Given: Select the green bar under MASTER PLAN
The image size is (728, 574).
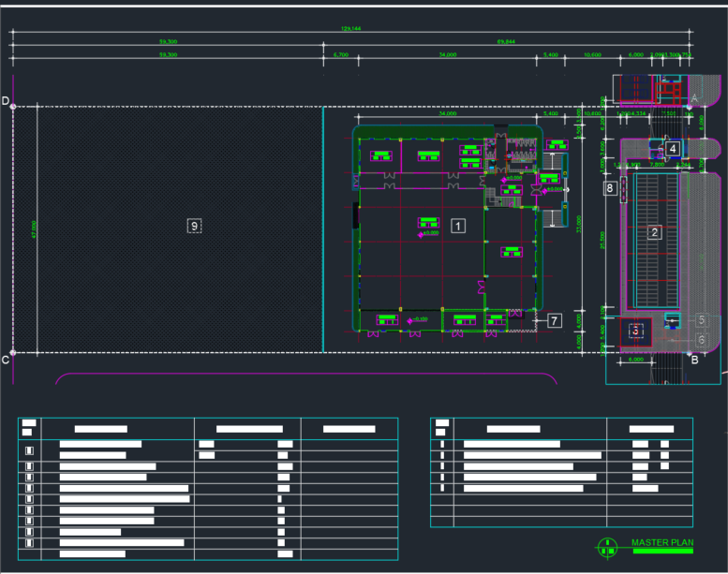Looking at the screenshot, I should pos(662,552).
